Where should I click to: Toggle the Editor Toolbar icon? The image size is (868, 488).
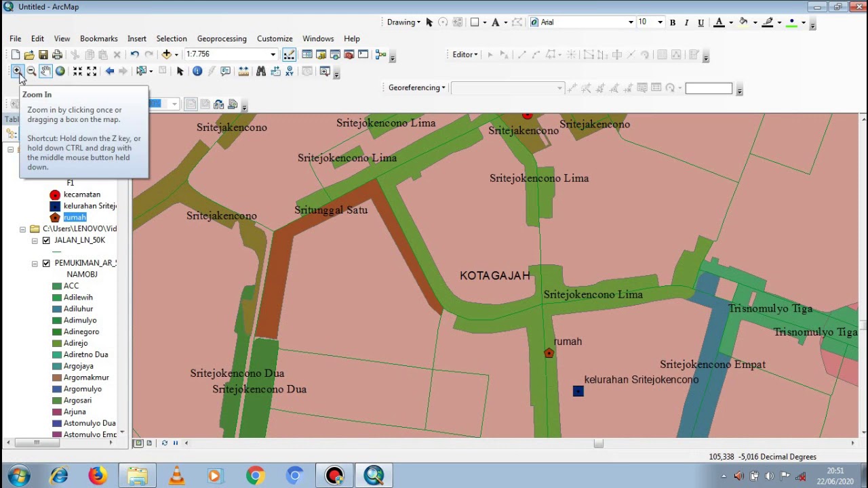pyautogui.click(x=289, y=54)
